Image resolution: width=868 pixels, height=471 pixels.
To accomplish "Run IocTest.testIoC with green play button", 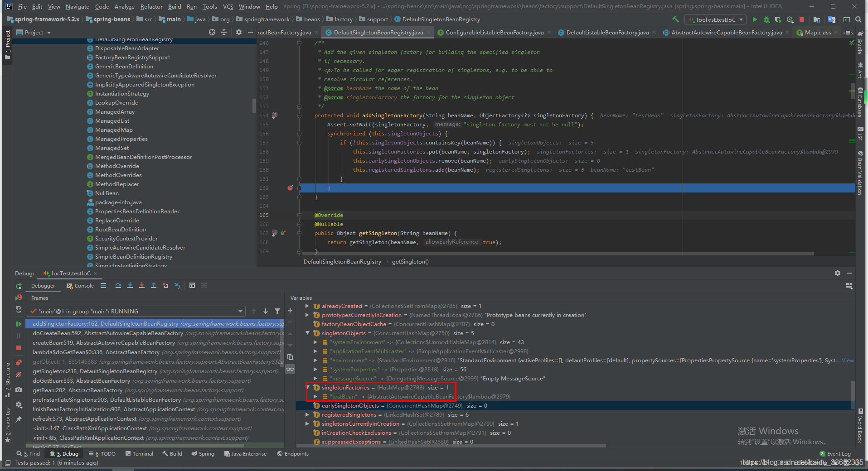I will (755, 19).
